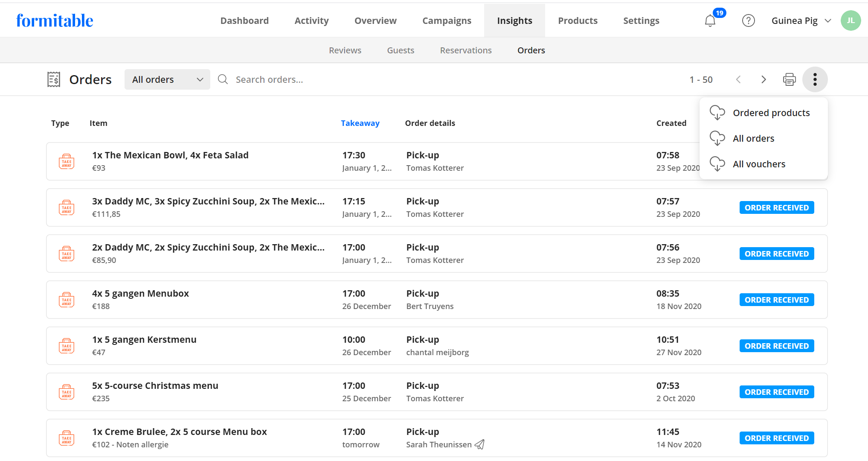Viewport: 868px width, 461px height.
Task: Click the paper plane icon next to Sarah Theunissen
Action: pyautogui.click(x=480, y=444)
